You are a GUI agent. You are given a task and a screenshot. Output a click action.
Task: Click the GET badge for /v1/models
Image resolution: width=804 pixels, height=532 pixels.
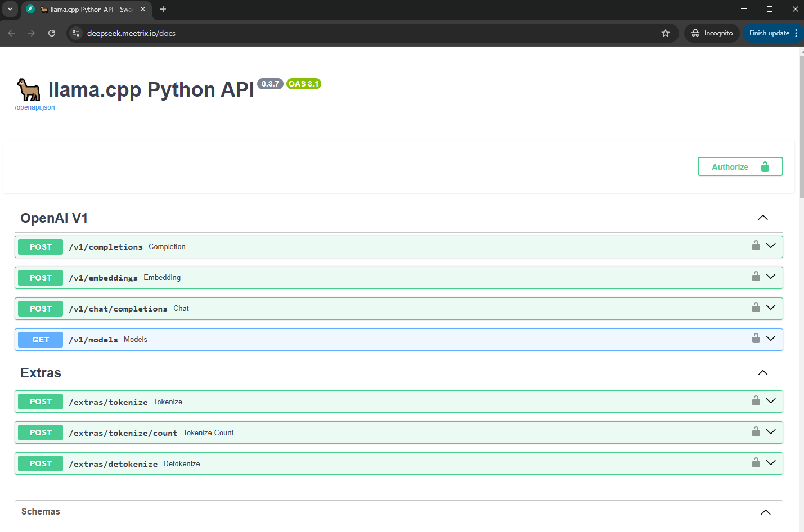(x=41, y=340)
